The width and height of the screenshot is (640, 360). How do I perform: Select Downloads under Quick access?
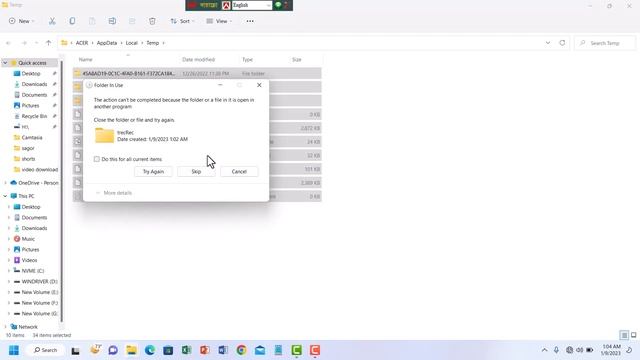pyautogui.click(x=34, y=84)
